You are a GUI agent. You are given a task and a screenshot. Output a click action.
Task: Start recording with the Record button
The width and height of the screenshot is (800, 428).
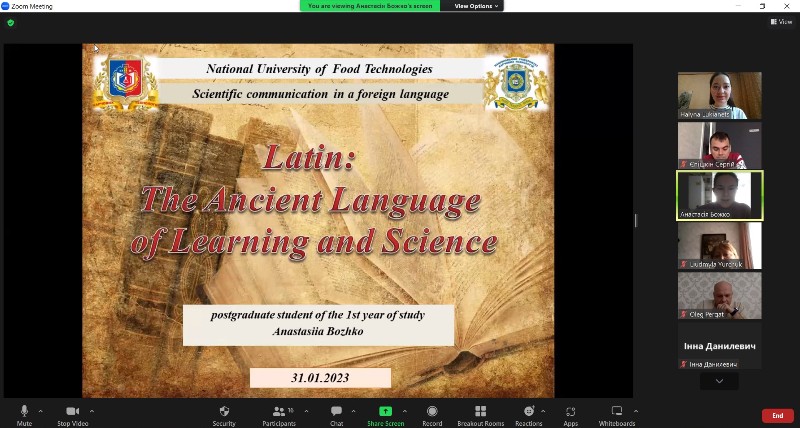click(x=432, y=413)
